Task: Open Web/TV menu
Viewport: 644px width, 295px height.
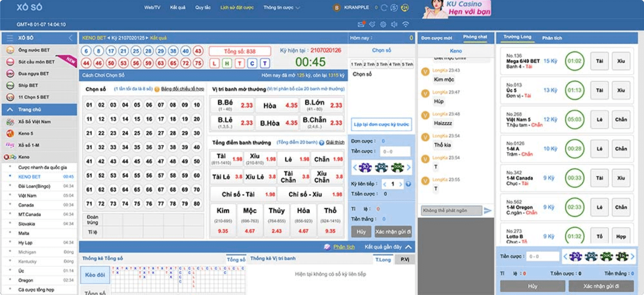Action: [x=152, y=8]
